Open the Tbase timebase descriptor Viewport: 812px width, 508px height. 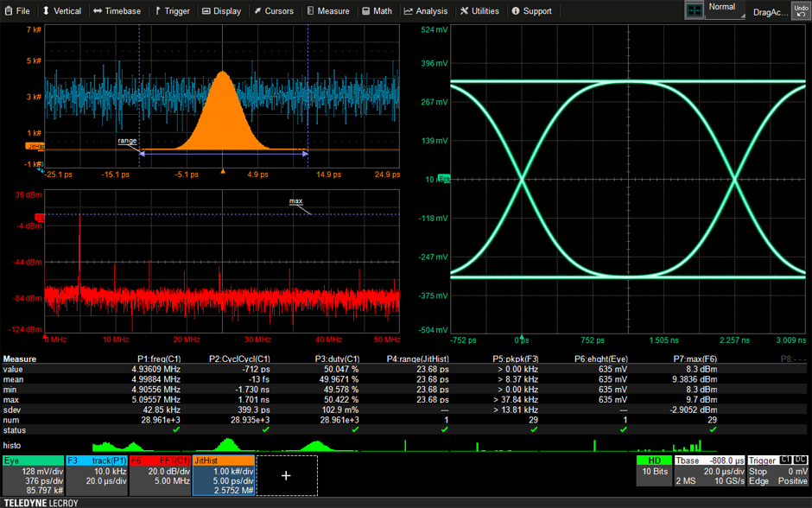coord(709,471)
